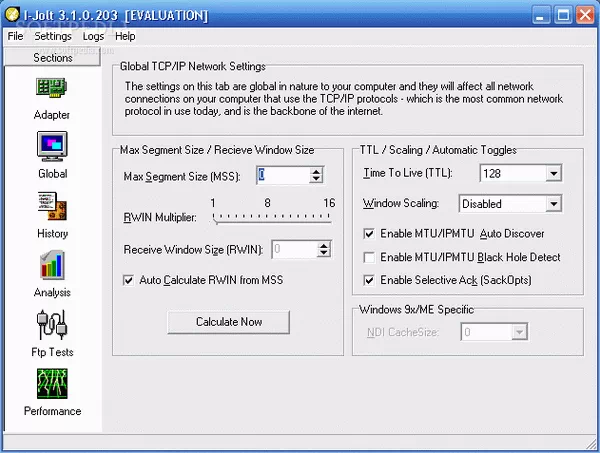Image resolution: width=600 pixels, height=453 pixels.
Task: Close the I-Jolt window
Action: [585, 15]
